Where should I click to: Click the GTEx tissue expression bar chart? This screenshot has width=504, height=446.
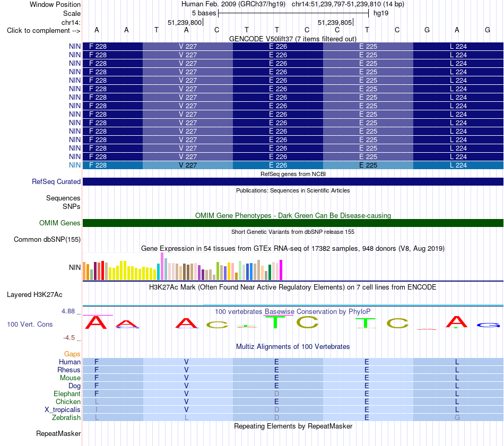tap(183, 266)
